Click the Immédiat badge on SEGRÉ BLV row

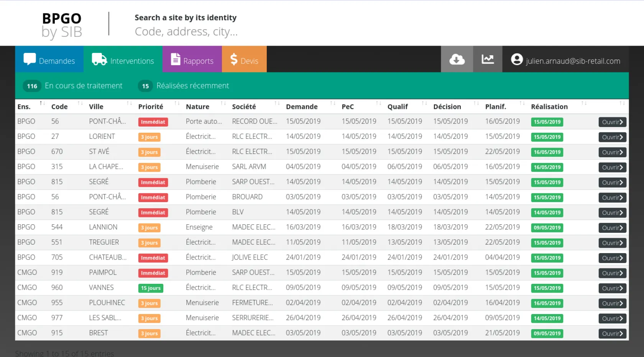pos(153,212)
